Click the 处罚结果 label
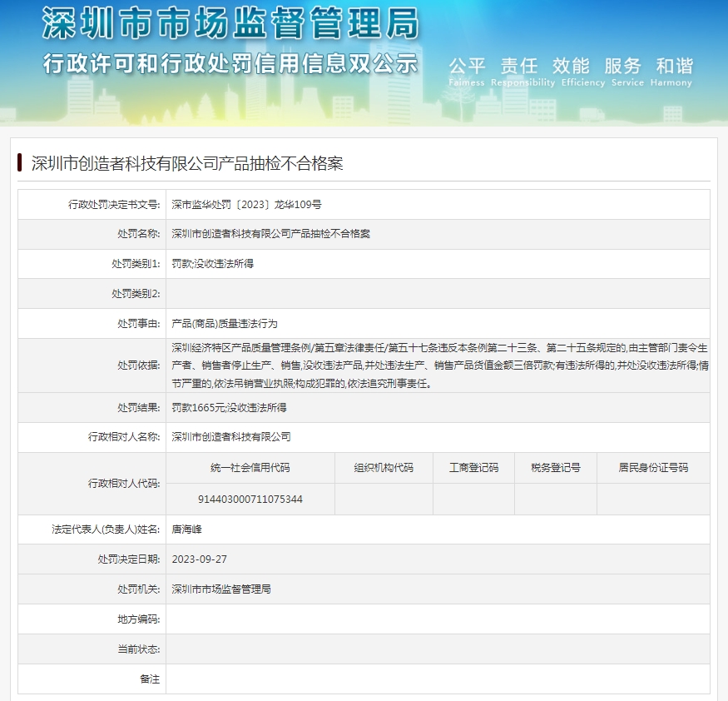The height and width of the screenshot is (701, 728). [139, 407]
